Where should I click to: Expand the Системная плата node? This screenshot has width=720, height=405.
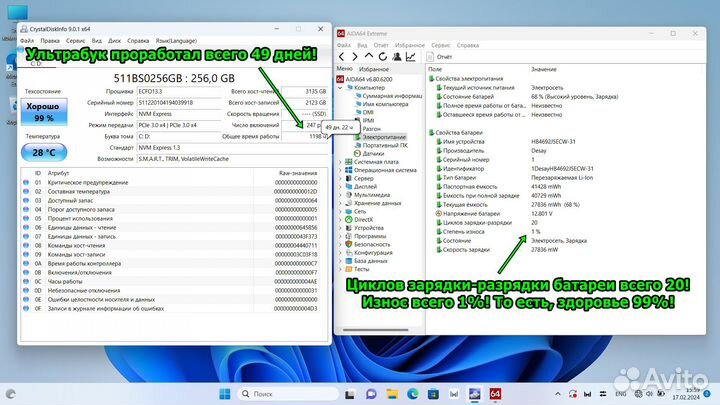click(340, 162)
